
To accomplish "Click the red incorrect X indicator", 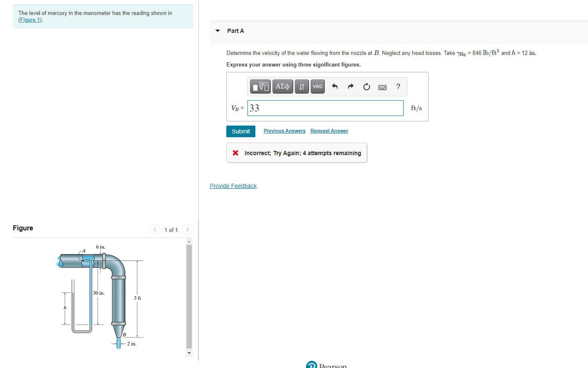I will [x=235, y=153].
